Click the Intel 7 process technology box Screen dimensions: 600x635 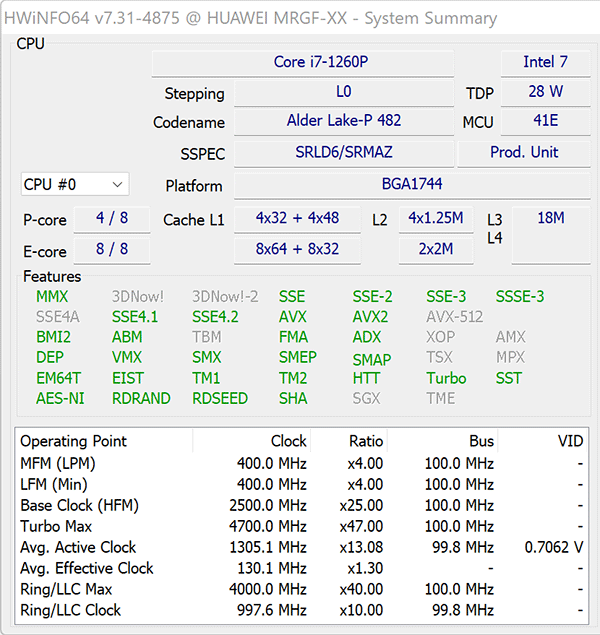click(545, 62)
